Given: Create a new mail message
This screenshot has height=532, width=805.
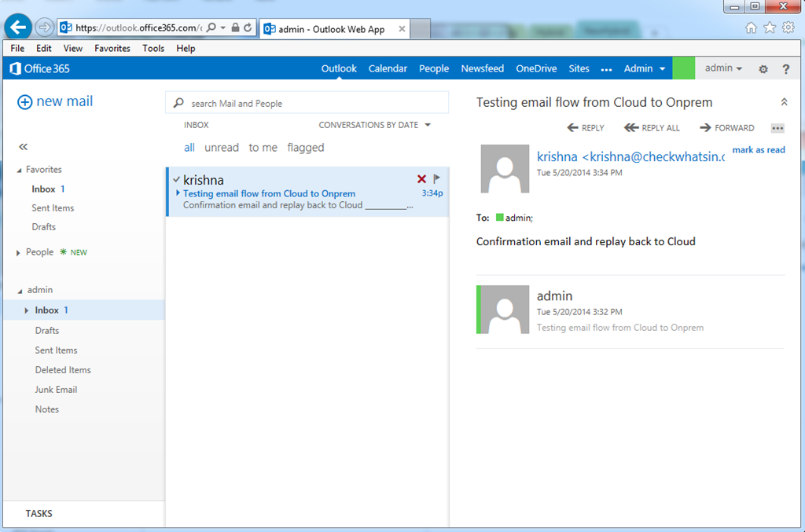Looking at the screenshot, I should point(55,101).
